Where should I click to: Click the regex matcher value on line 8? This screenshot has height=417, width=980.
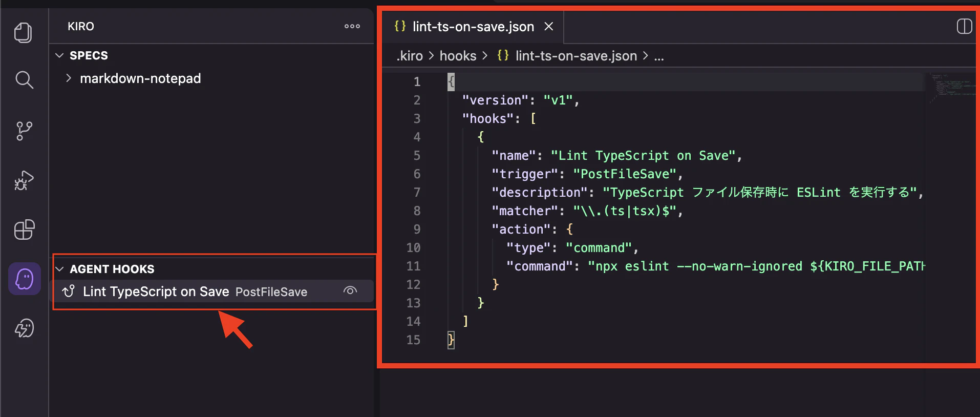[x=625, y=211]
